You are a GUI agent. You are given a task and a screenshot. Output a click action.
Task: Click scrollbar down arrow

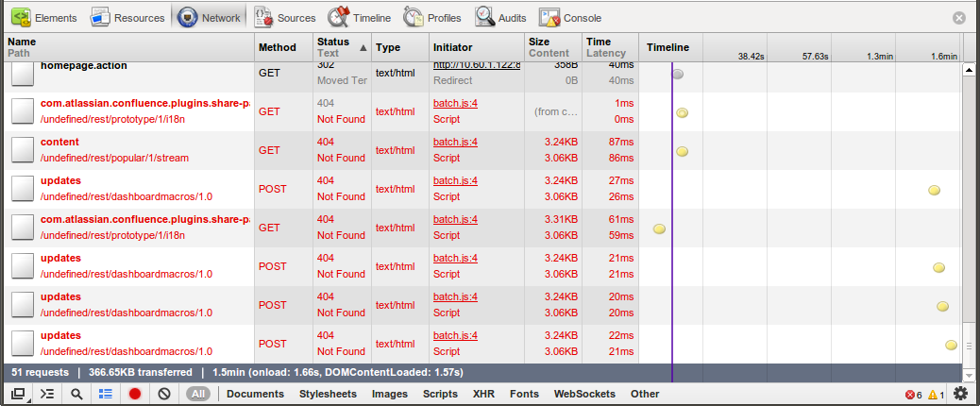pos(970,375)
